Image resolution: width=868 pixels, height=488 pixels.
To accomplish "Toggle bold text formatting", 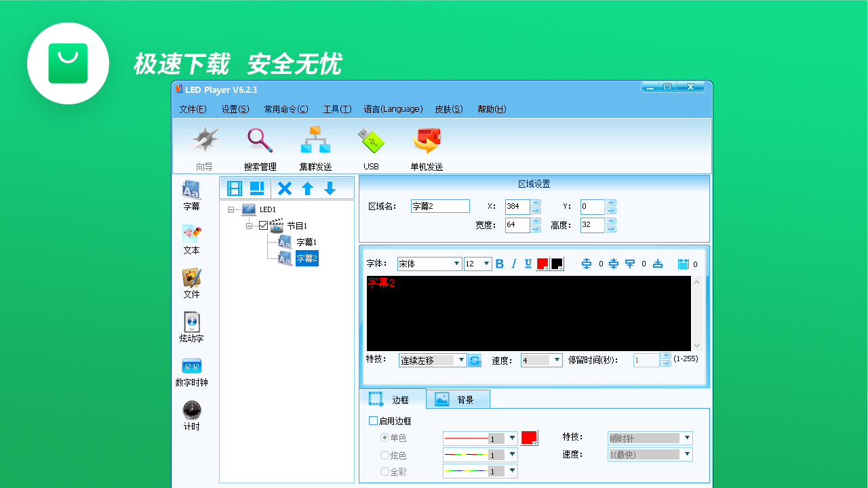I will coord(500,264).
